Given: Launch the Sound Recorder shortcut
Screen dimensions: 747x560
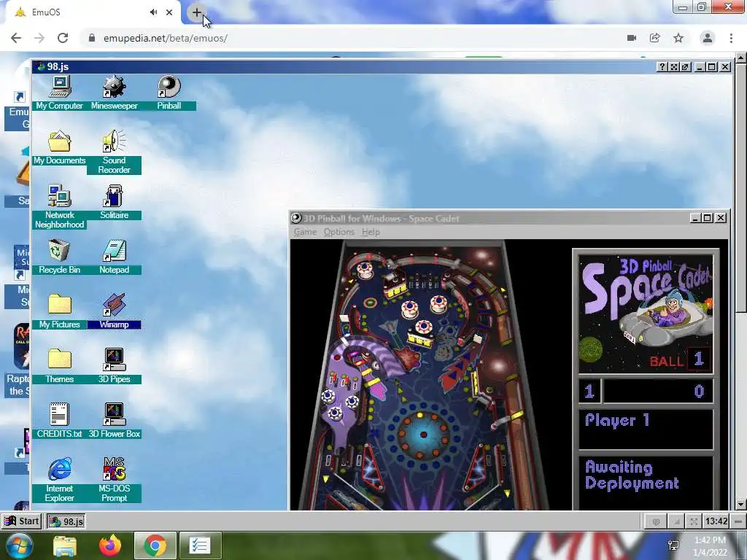Looking at the screenshot, I should click(115, 152).
